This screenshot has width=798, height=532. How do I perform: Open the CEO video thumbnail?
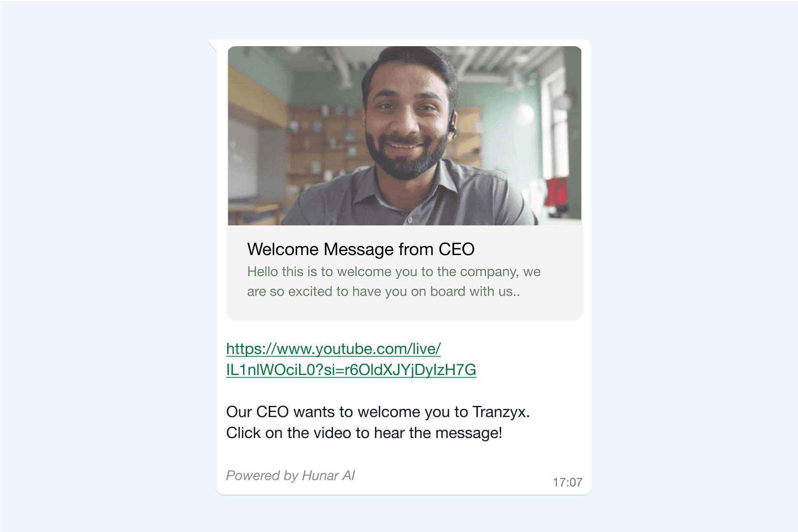point(404,136)
